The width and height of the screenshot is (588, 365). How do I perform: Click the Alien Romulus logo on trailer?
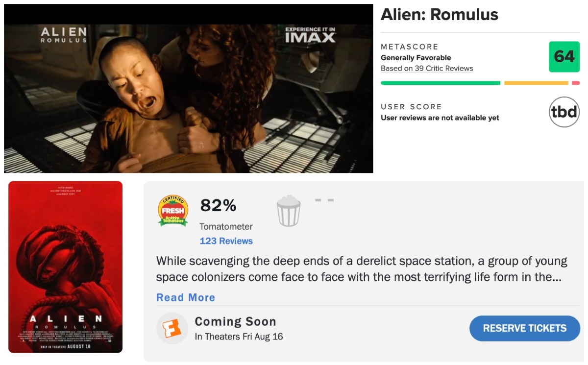tap(64, 34)
